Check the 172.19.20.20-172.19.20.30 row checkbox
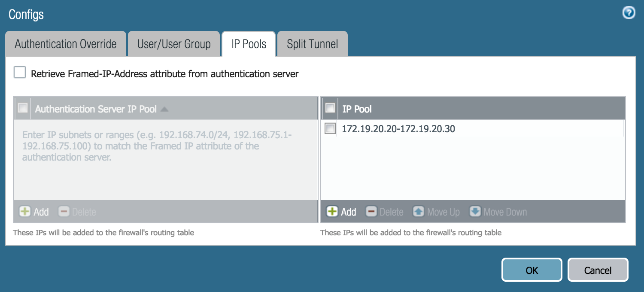644x292 pixels. 330,128
